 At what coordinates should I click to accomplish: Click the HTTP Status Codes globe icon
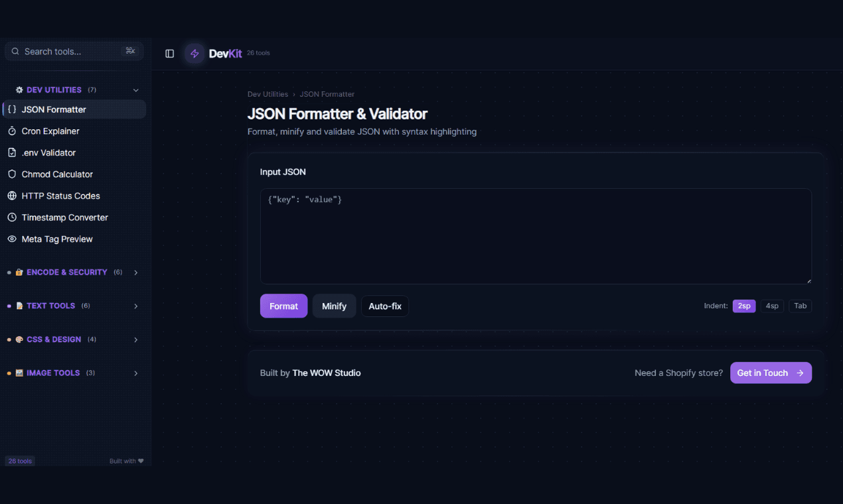pyautogui.click(x=11, y=196)
